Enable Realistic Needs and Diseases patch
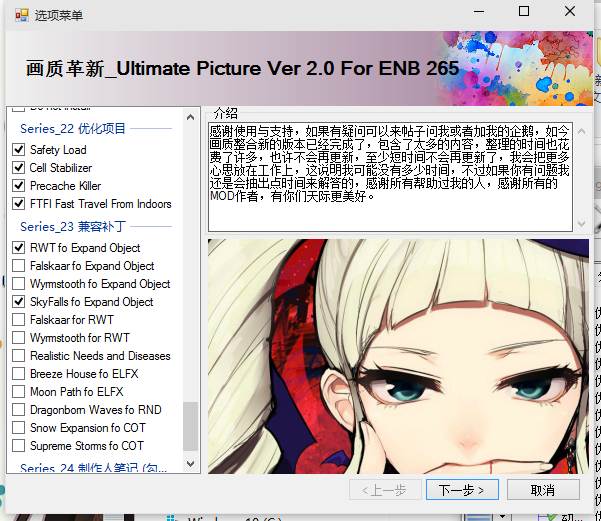 (18, 356)
